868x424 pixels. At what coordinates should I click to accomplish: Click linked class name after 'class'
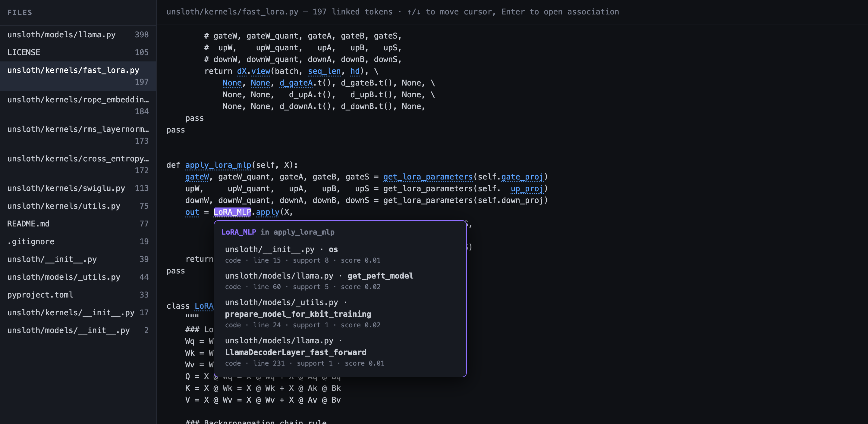(204, 306)
